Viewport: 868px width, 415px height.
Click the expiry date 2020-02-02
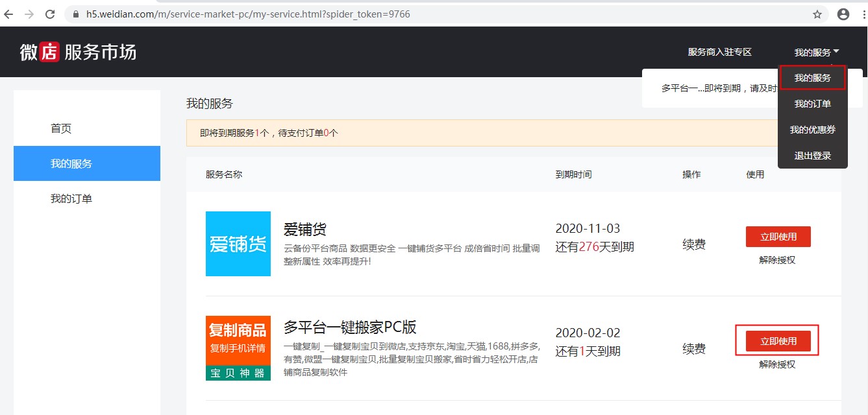pyautogui.click(x=588, y=333)
